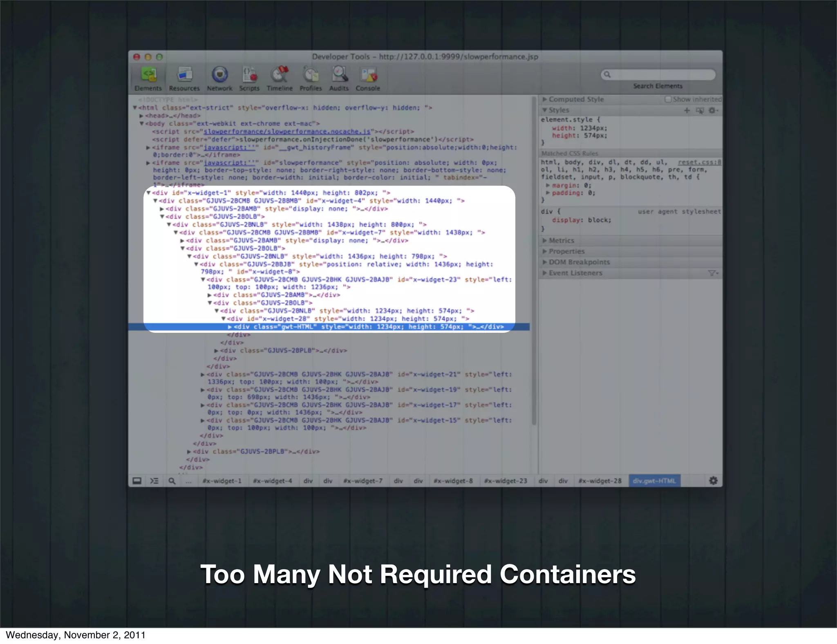837x644 pixels.
Task: Click the ellipsis breadcrumb overflow item
Action: (188, 481)
